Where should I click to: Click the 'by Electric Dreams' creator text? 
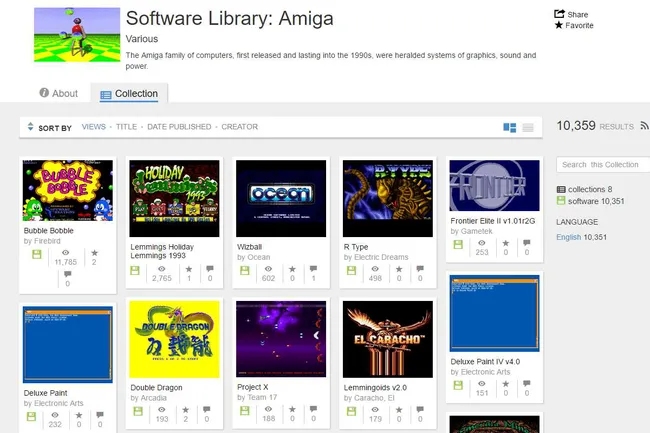coord(376,257)
